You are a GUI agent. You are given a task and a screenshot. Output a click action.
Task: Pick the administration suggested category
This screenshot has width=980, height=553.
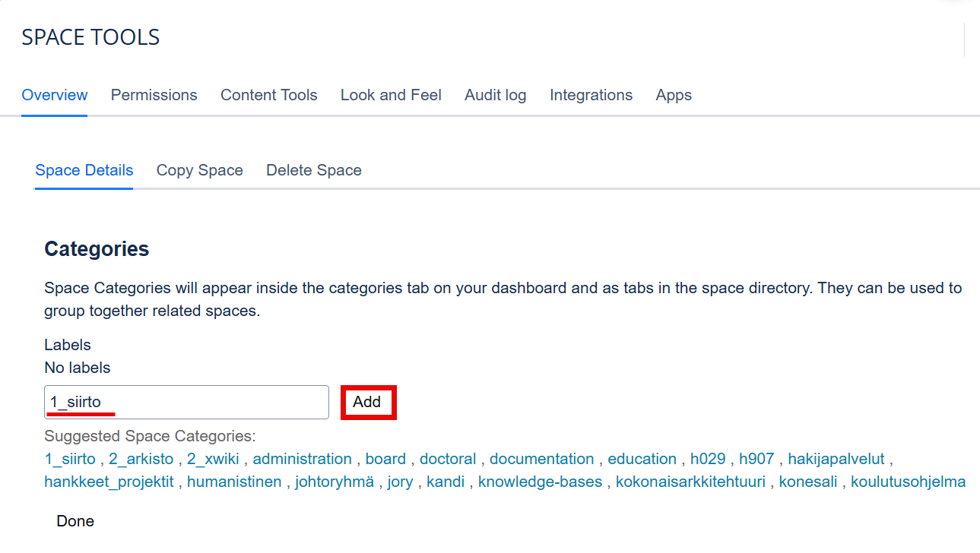tap(303, 459)
